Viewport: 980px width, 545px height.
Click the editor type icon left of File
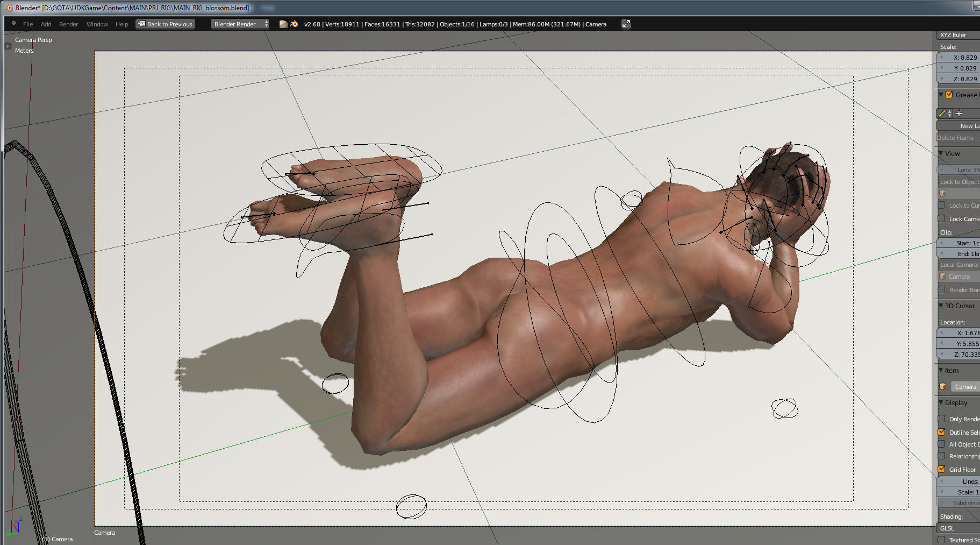(13, 24)
